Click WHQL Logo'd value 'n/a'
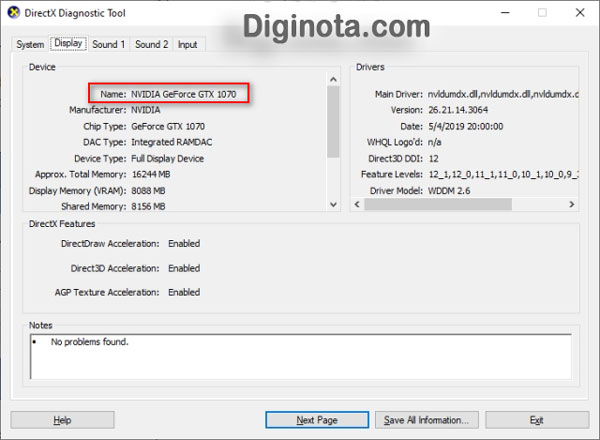Viewport: 600px width, 440px height. (435, 142)
